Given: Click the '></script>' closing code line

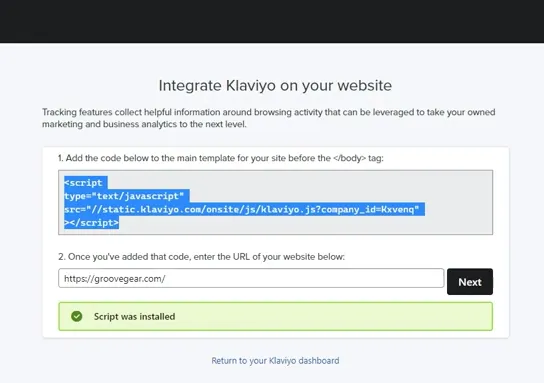Looking at the screenshot, I should 92,223.
